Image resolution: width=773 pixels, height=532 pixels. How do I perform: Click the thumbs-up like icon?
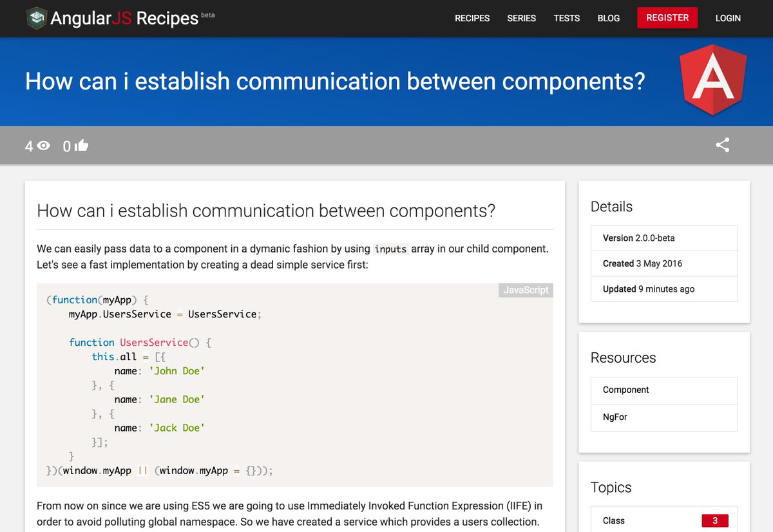[x=81, y=146]
